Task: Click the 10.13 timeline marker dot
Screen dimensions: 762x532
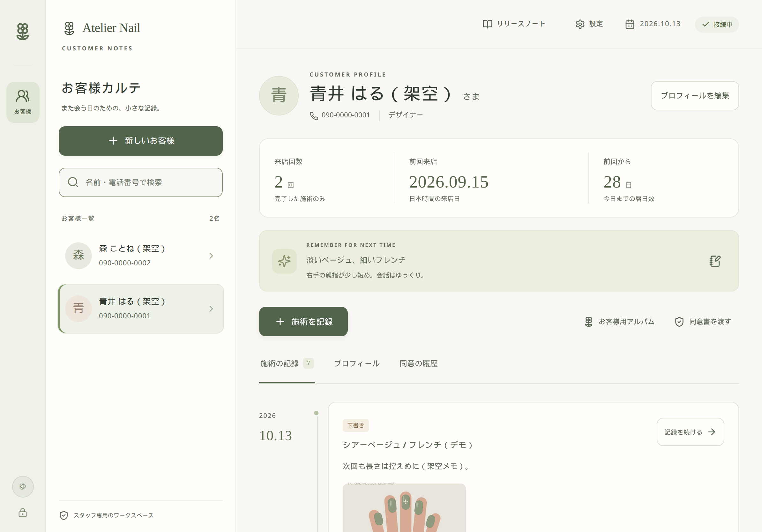Action: (316, 413)
